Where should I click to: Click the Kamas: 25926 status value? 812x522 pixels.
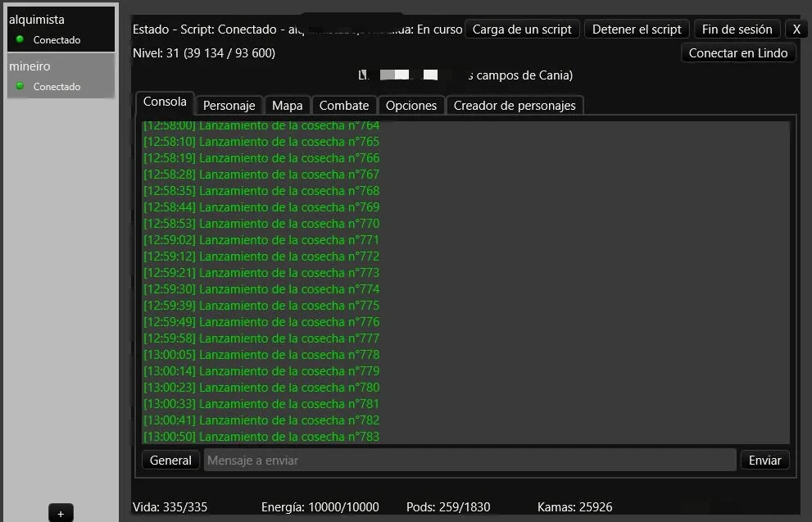pyautogui.click(x=575, y=507)
